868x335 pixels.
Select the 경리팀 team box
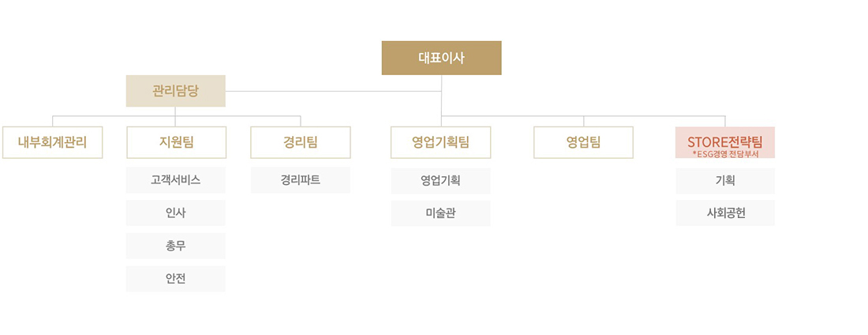point(301,142)
